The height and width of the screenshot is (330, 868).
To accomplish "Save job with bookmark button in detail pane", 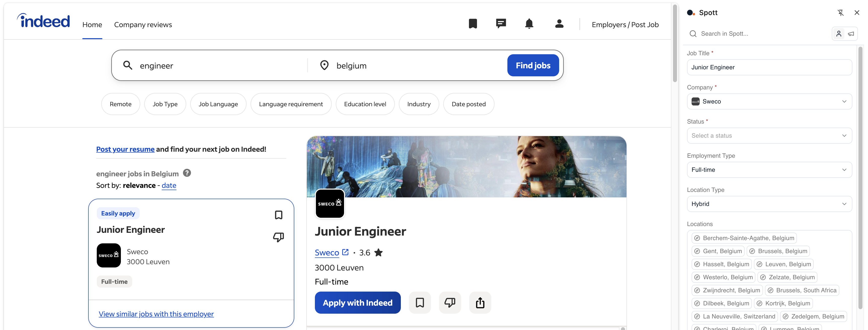I will [x=420, y=303].
